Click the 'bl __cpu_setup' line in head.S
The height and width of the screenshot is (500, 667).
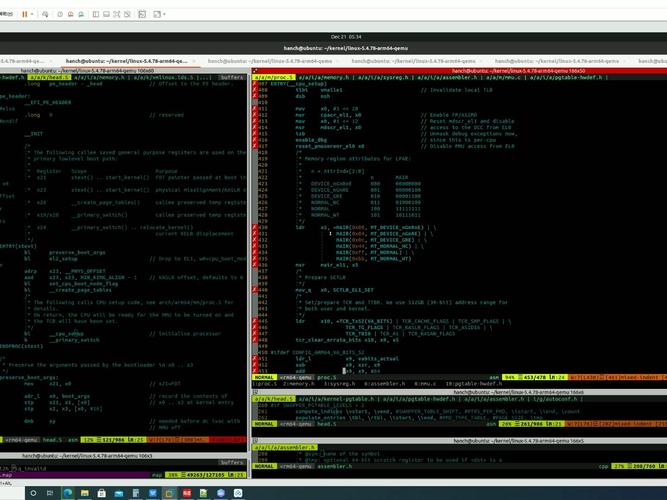tap(54, 334)
